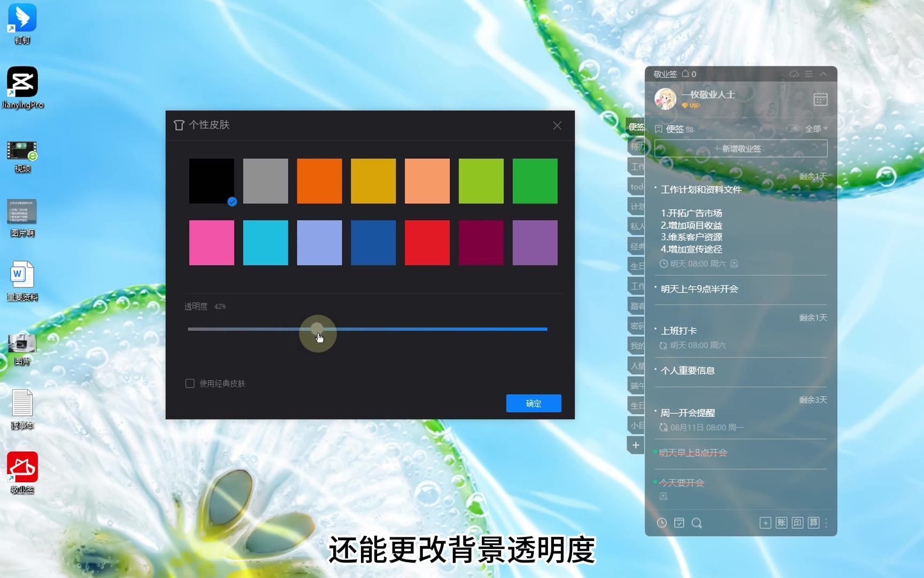This screenshot has height=578, width=924.
Task: Open the calendar icon beside the username
Action: 820,99
